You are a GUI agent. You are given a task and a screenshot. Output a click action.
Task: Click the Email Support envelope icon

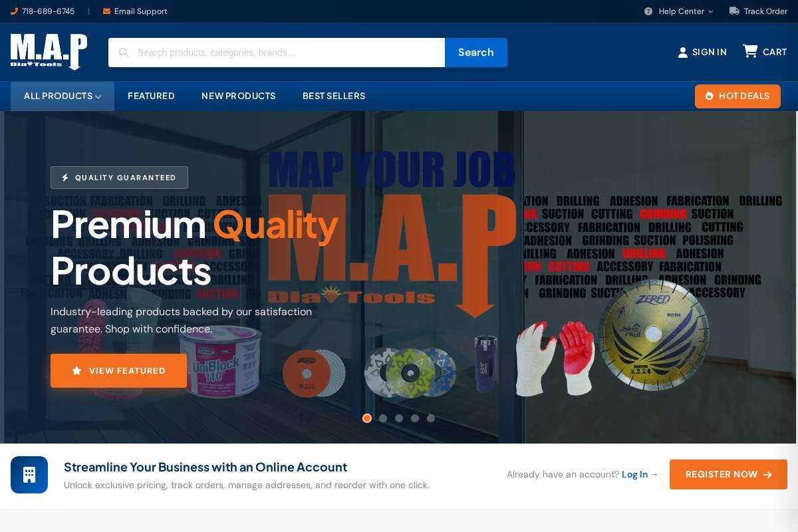pos(107,11)
